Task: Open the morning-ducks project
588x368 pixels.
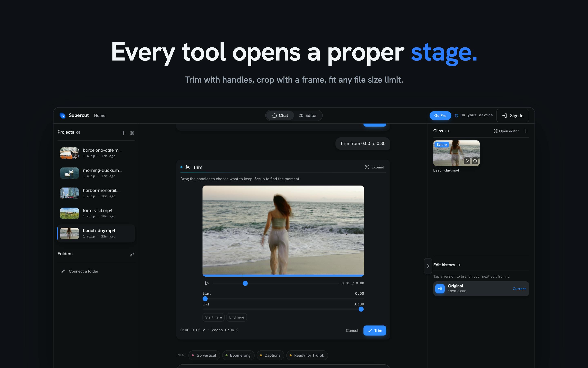Action: (x=96, y=173)
